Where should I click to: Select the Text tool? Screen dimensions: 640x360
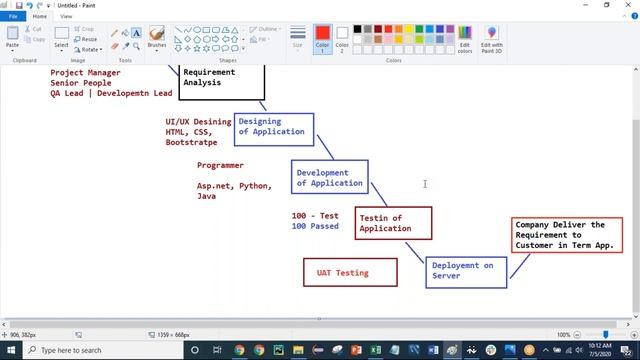(x=136, y=33)
